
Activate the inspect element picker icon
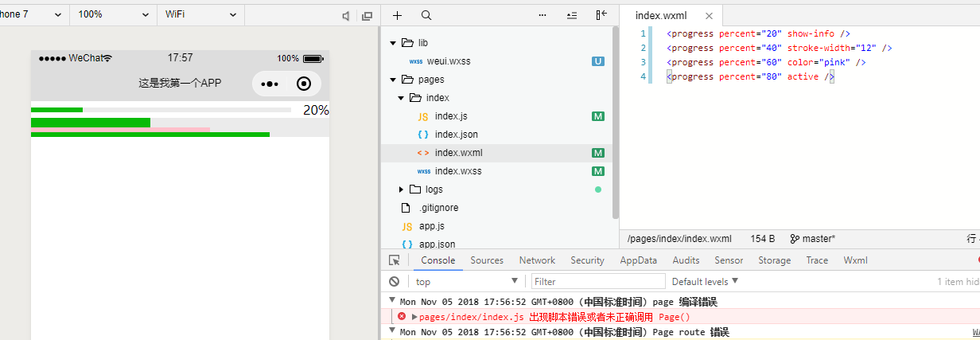394,260
